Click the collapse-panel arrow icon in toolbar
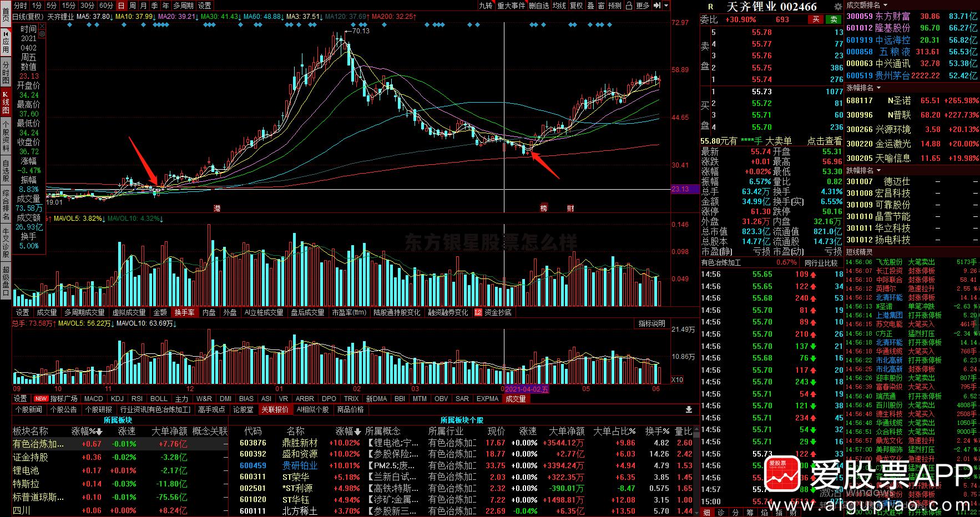Screen dimensions: 980x517 coord(658,6)
